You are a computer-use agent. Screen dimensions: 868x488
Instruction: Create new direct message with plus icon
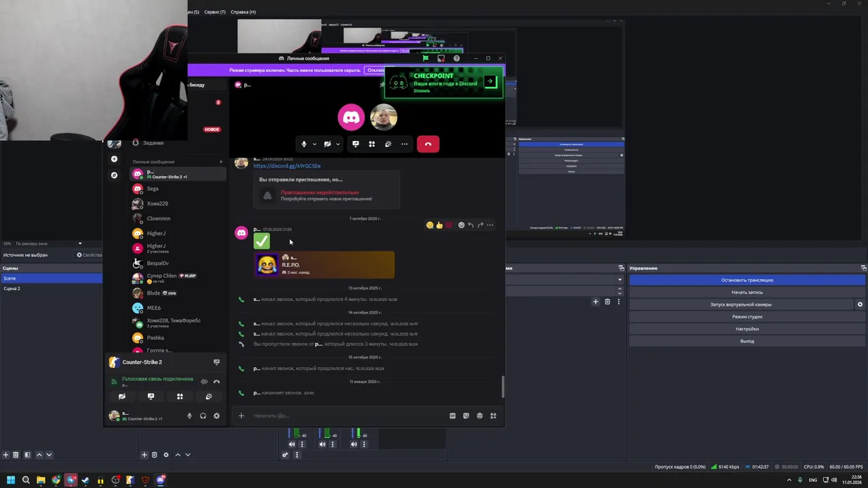[x=220, y=162]
